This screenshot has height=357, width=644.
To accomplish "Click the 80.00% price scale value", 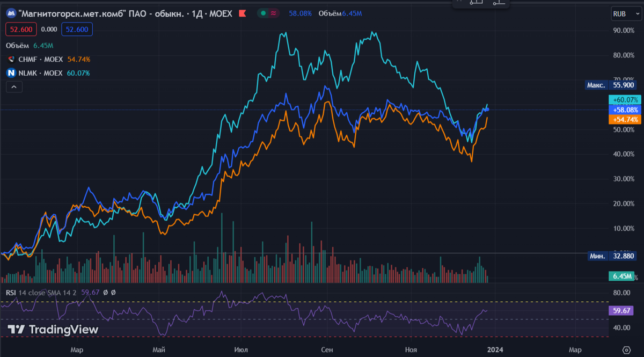I will (x=624, y=55).
